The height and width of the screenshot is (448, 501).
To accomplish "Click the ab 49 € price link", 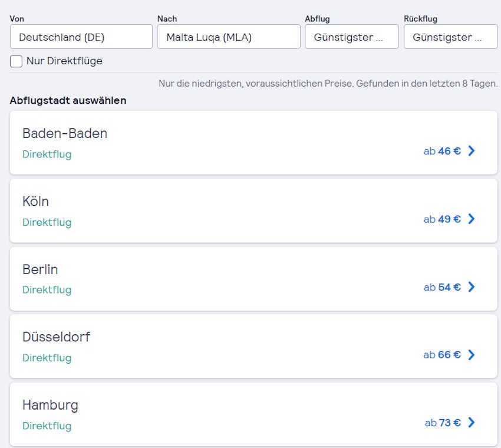I will tap(442, 219).
